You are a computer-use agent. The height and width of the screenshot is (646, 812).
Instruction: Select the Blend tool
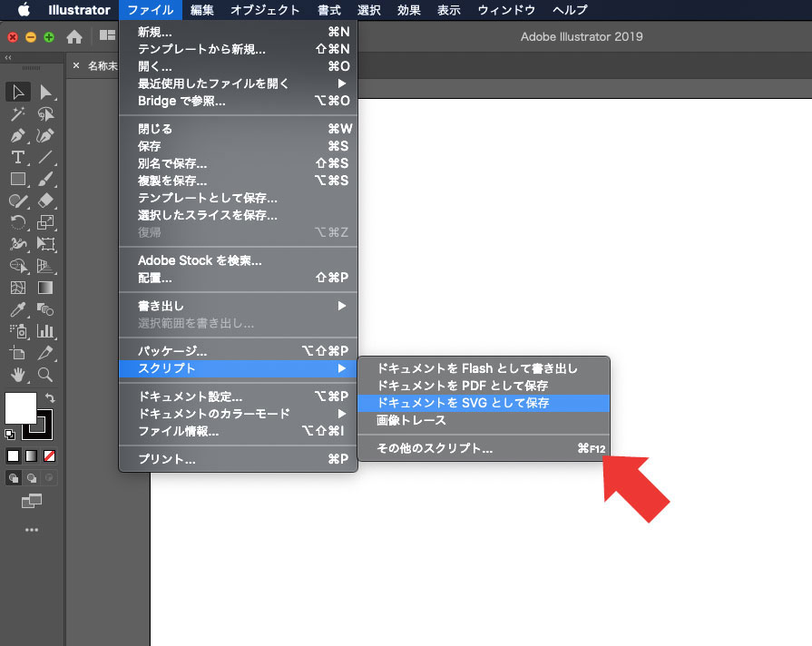[x=45, y=309]
